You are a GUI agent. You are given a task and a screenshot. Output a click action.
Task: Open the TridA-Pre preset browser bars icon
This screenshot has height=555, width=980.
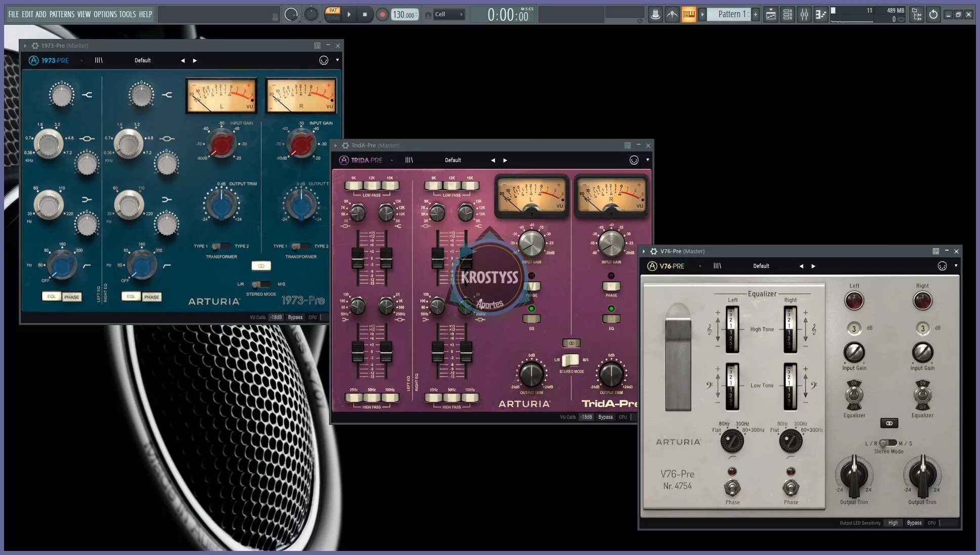click(409, 160)
